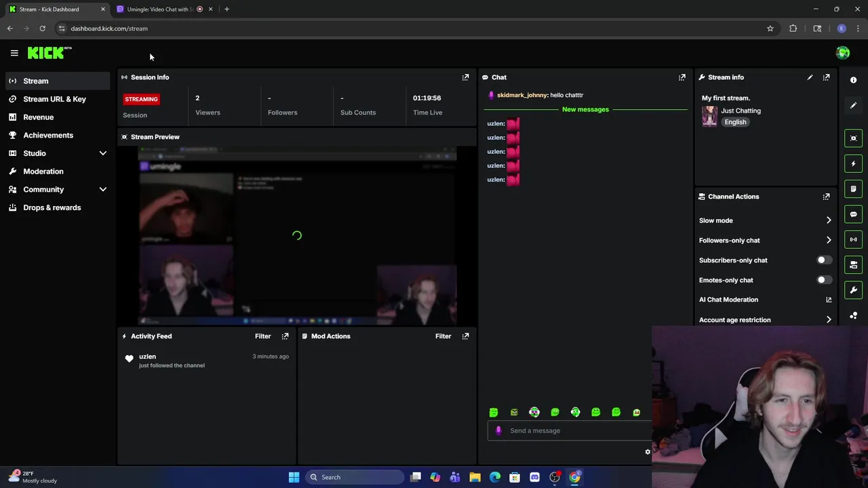Viewport: 868px width, 488px height.
Task: Open Mod Actions Filter
Action: (443, 336)
